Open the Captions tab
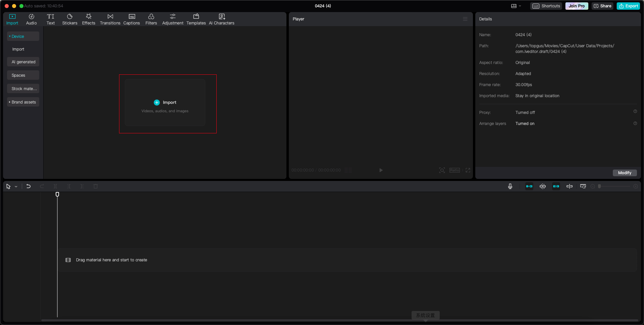The width and height of the screenshot is (644, 325). coord(131,19)
